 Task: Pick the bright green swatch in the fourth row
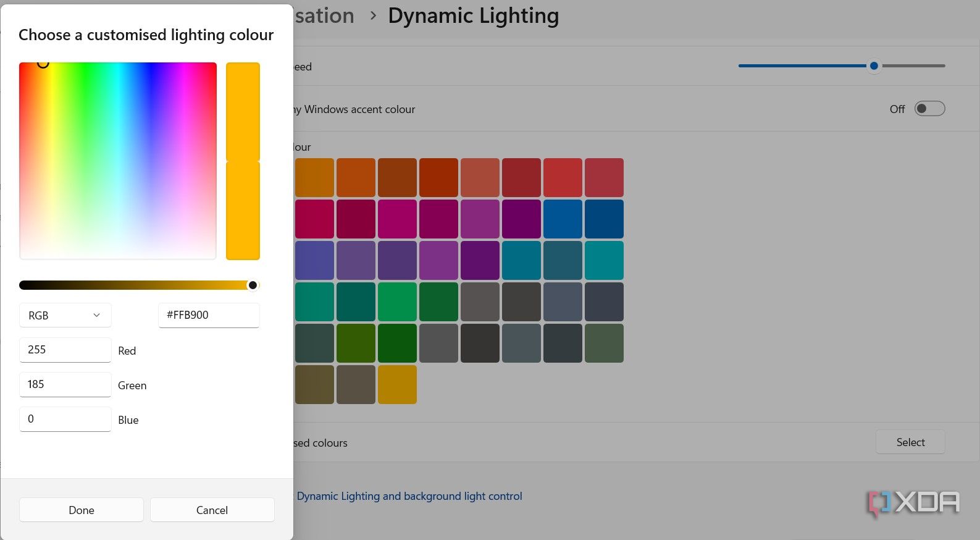[397, 302]
